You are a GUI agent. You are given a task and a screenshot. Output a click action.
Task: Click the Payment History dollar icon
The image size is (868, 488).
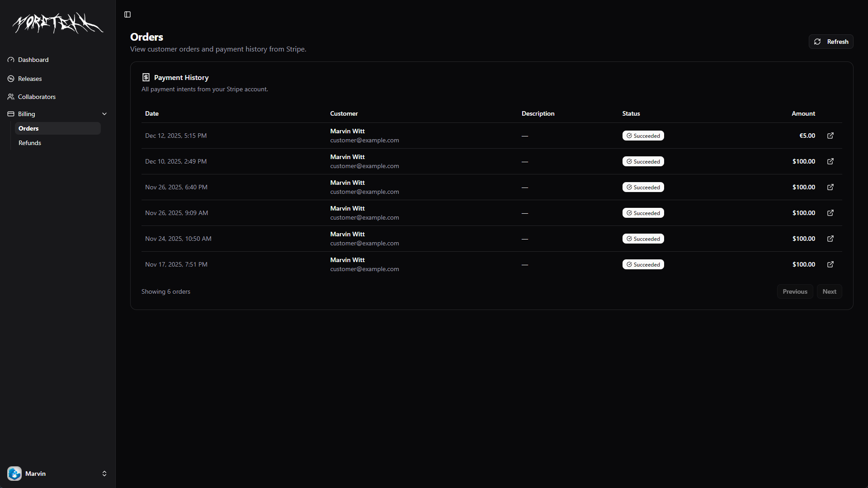pyautogui.click(x=146, y=77)
